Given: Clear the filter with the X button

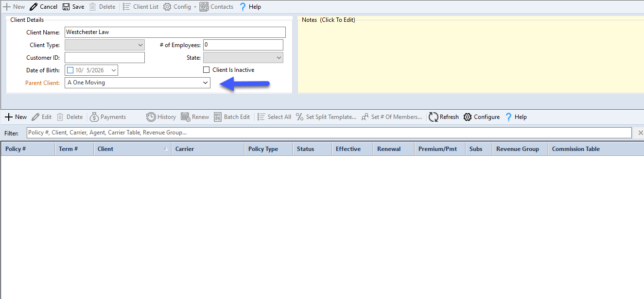Looking at the screenshot, I should 640,133.
